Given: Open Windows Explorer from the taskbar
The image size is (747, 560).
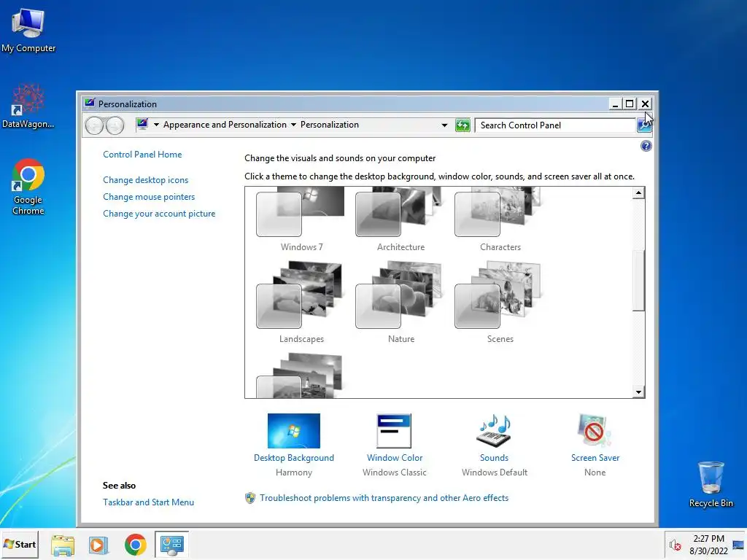Looking at the screenshot, I should [63, 544].
